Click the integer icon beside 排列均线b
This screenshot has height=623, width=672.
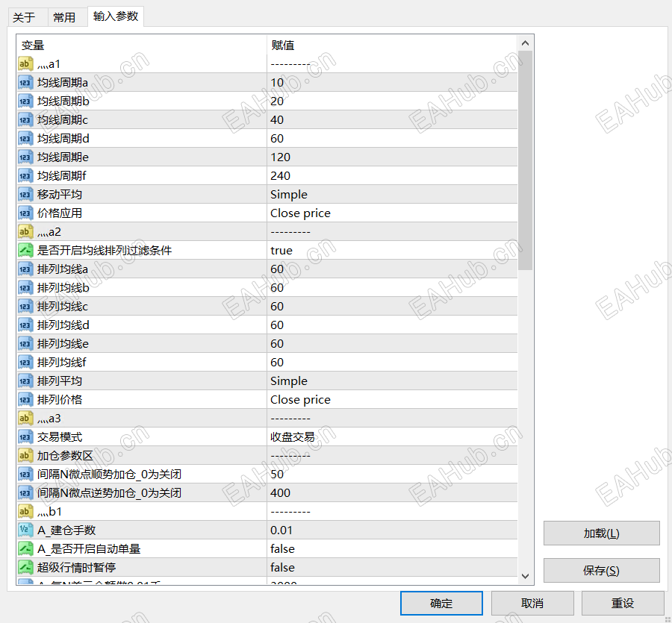25,288
